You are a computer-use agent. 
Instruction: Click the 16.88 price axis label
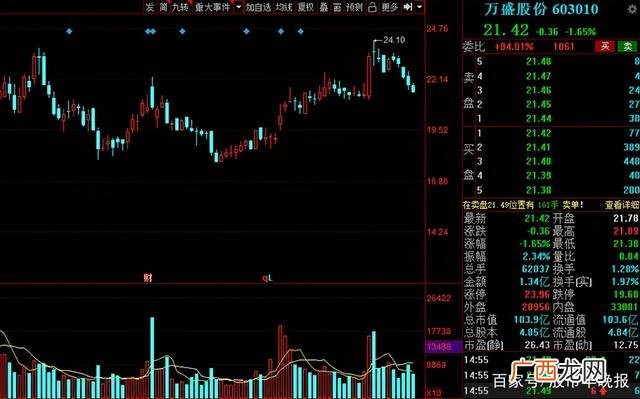(437, 181)
